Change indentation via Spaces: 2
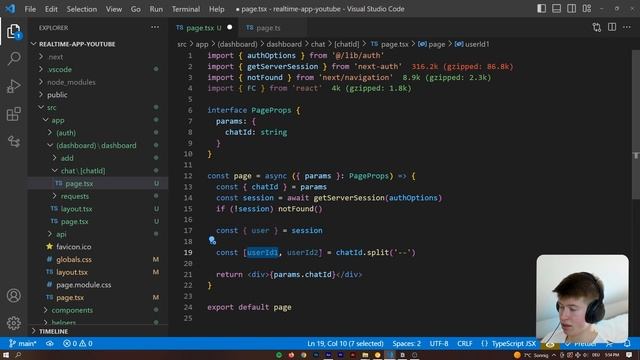640x360 pixels. [407, 344]
